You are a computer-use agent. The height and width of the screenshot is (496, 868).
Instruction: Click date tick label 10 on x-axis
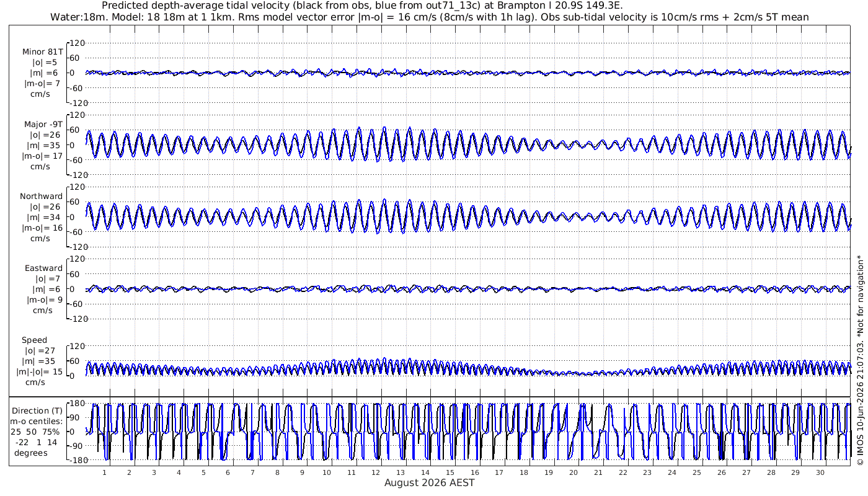[x=327, y=472]
